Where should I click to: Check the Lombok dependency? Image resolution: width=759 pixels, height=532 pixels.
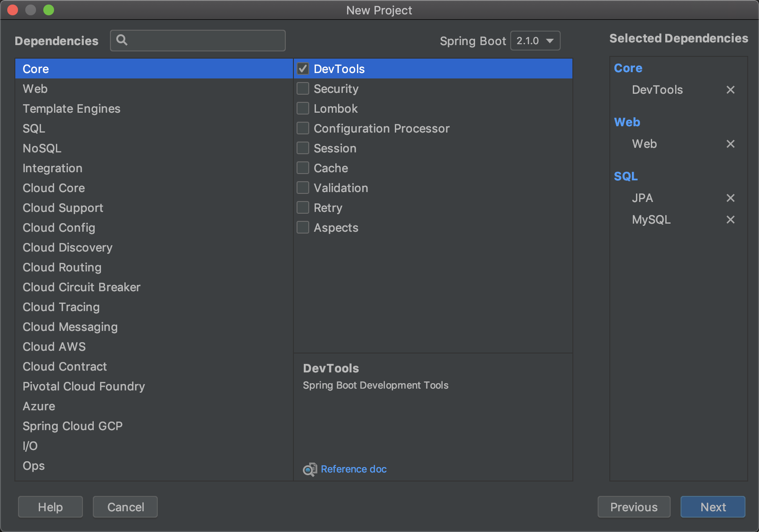coord(303,108)
